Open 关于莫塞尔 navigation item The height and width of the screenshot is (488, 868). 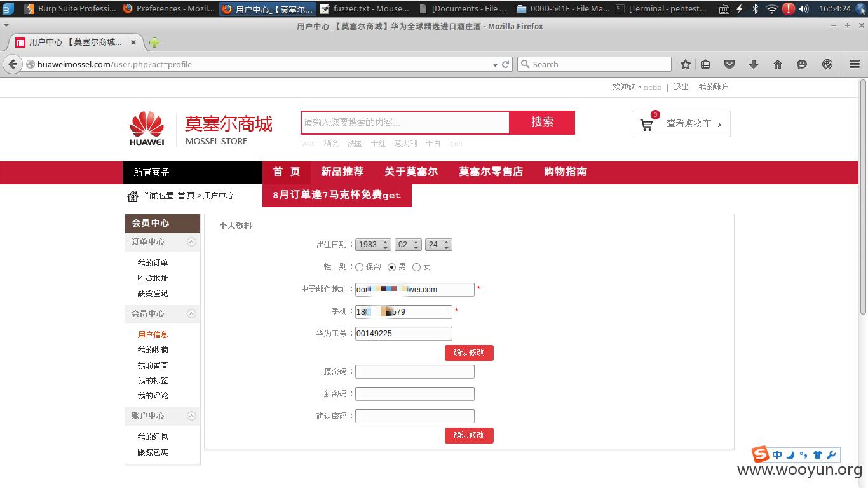(411, 172)
